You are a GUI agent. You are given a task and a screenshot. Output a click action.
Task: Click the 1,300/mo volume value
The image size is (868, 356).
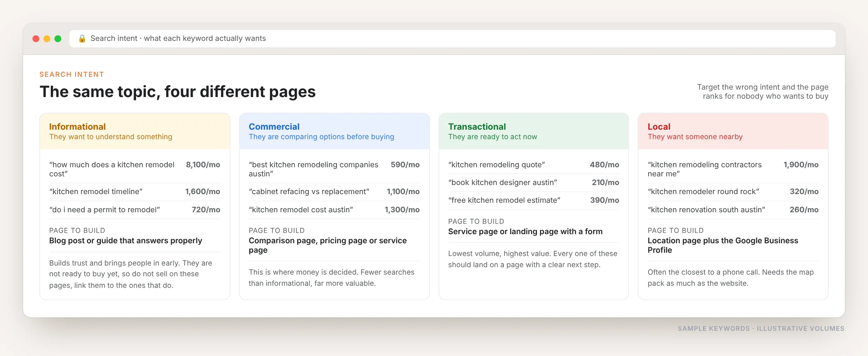click(402, 209)
